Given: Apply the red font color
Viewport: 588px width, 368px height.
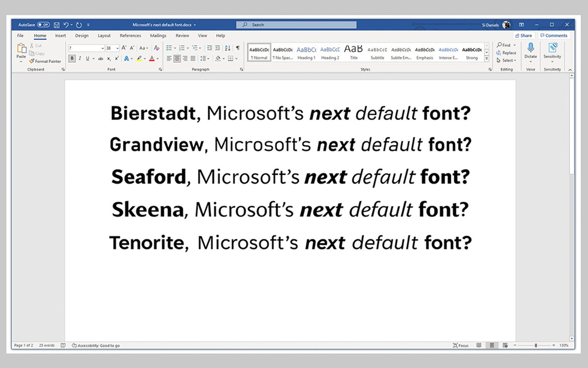Looking at the screenshot, I should coord(151,58).
